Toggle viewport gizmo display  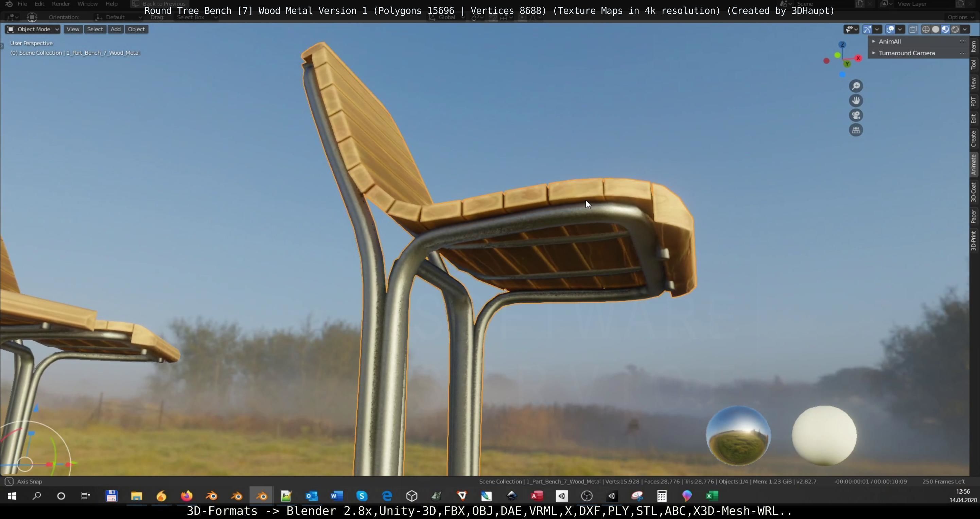coord(867,29)
